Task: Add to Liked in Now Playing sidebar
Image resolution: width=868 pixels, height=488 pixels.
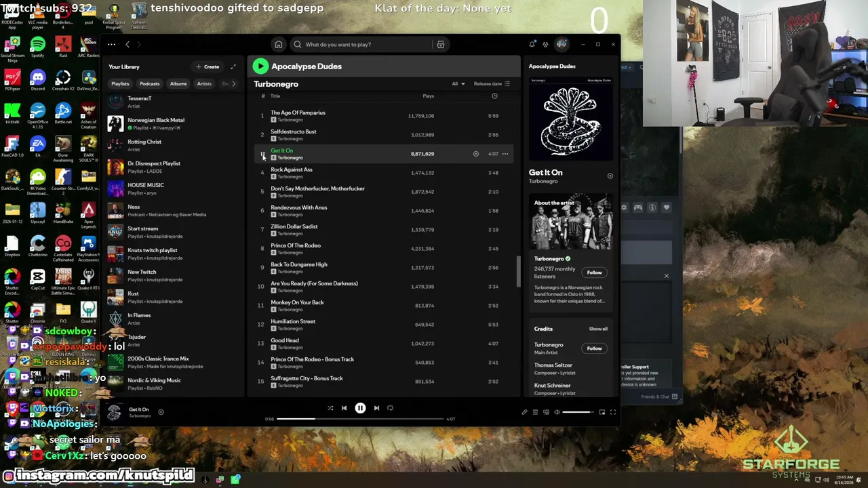Action: [x=610, y=176]
